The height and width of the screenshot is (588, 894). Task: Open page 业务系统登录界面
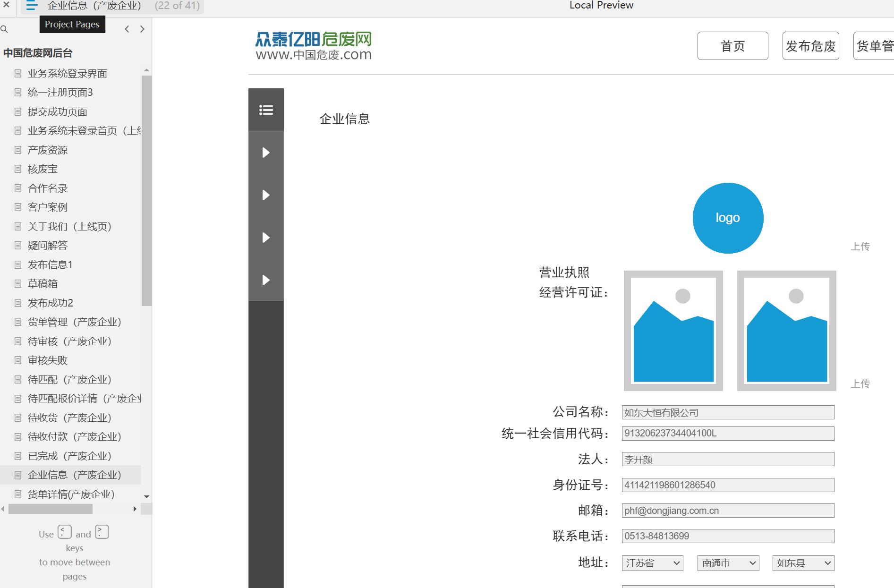[x=68, y=74]
